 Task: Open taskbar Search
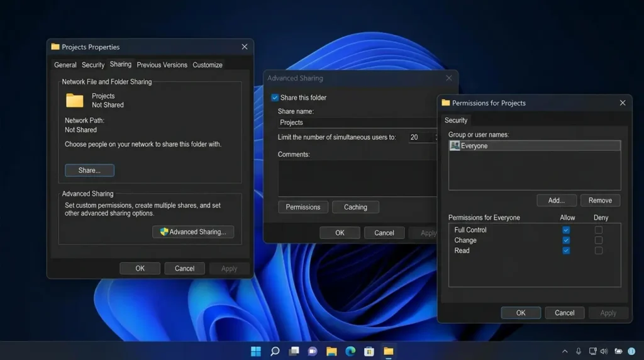[x=275, y=351]
